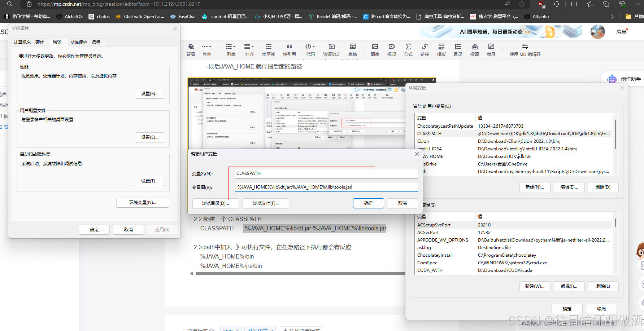The image size is (644, 331).
Task: Click the embedded screenshot thumbnail in article
Action: [x=312, y=113]
